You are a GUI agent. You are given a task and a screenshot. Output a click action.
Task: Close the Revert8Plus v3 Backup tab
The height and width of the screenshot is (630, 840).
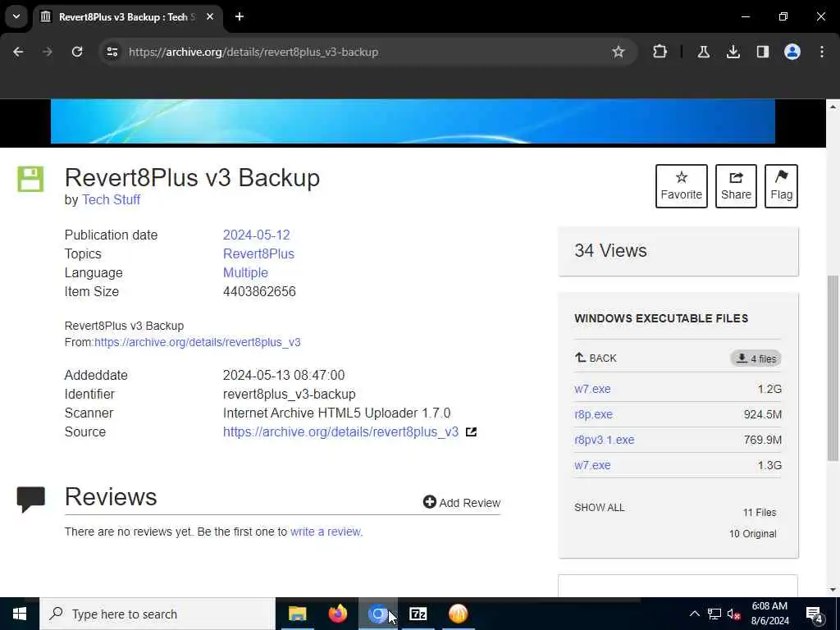click(210, 17)
